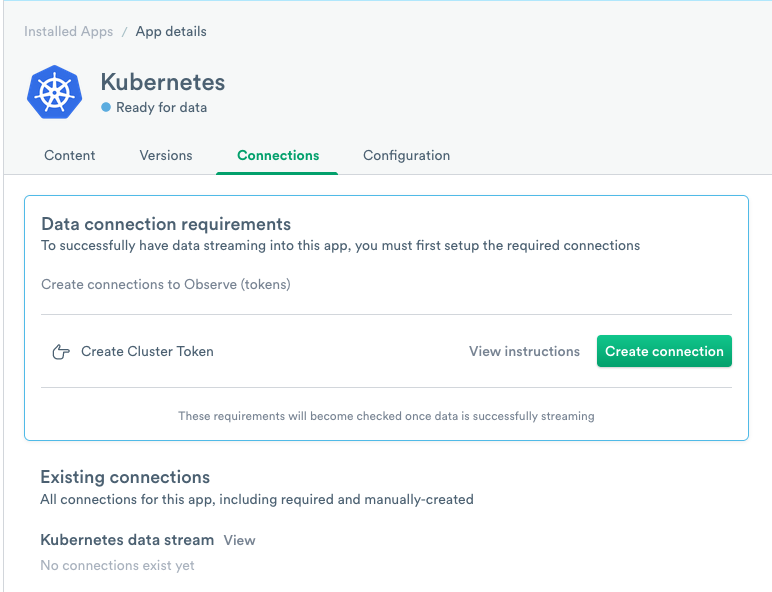Click the Create Cluster Token label

point(147,351)
